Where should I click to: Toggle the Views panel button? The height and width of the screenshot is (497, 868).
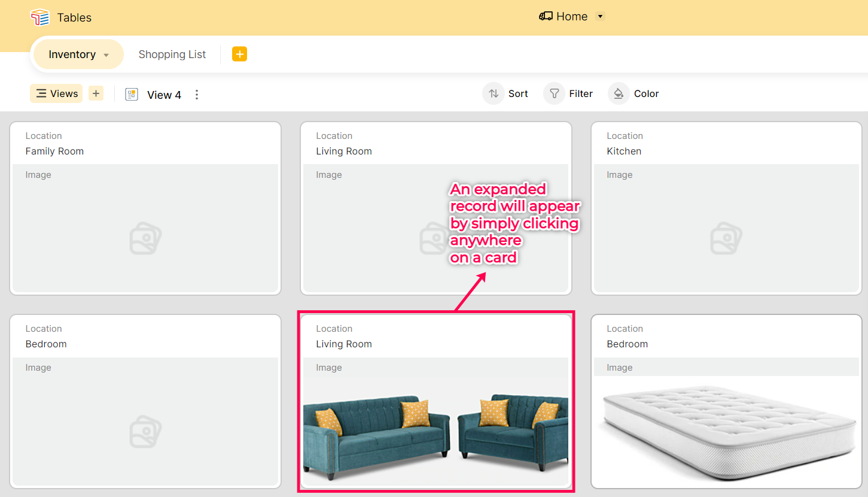pyautogui.click(x=57, y=93)
